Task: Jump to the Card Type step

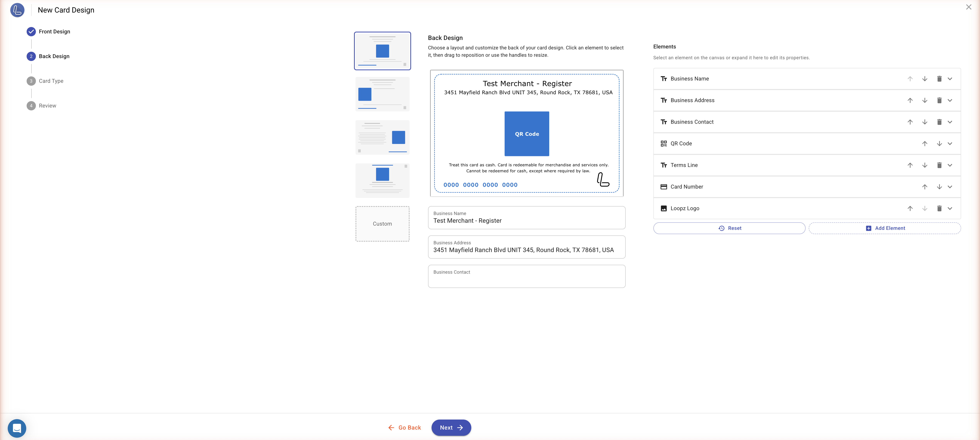Action: click(45, 81)
